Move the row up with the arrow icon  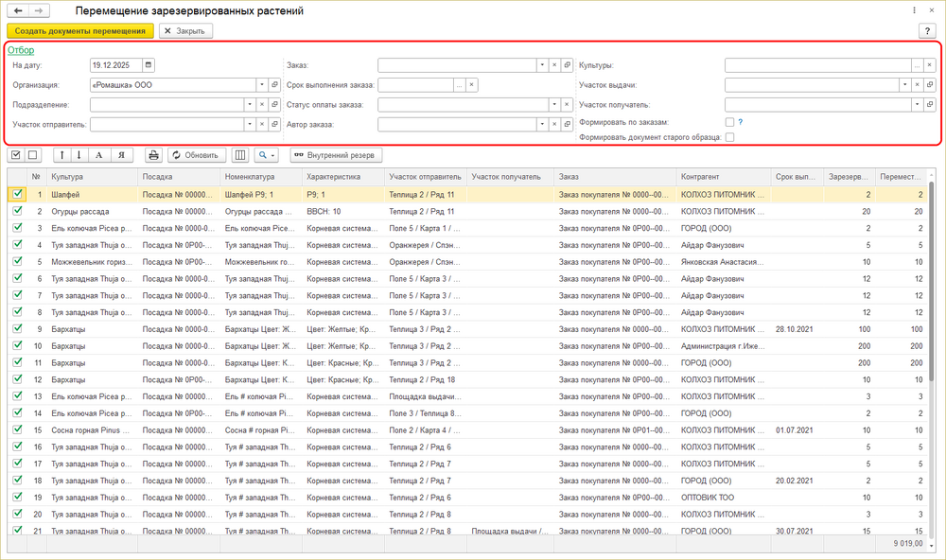click(62, 155)
